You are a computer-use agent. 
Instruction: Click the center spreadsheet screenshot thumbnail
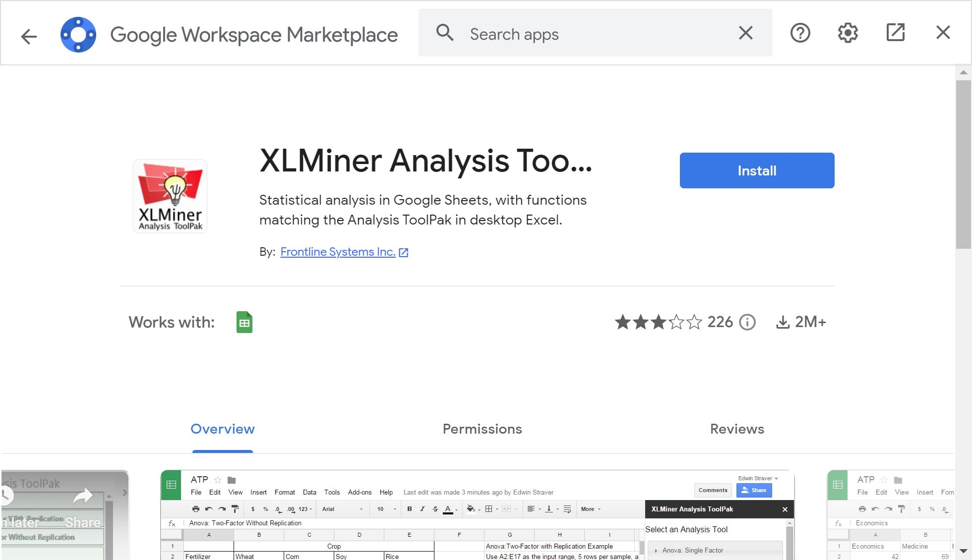(477, 515)
